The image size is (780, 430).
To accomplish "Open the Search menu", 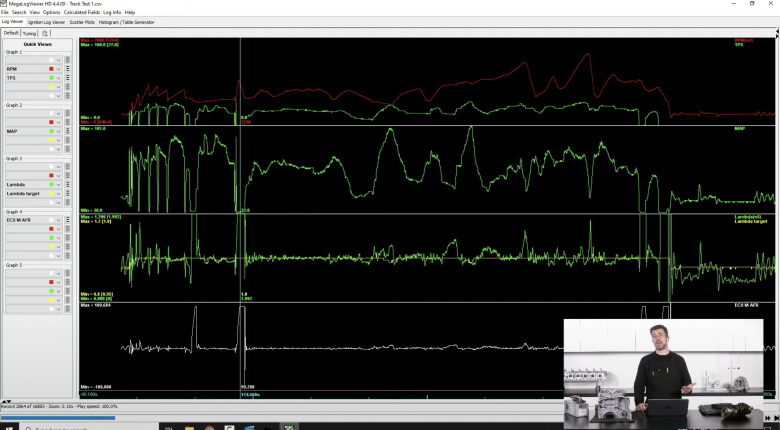I will 19,12.
